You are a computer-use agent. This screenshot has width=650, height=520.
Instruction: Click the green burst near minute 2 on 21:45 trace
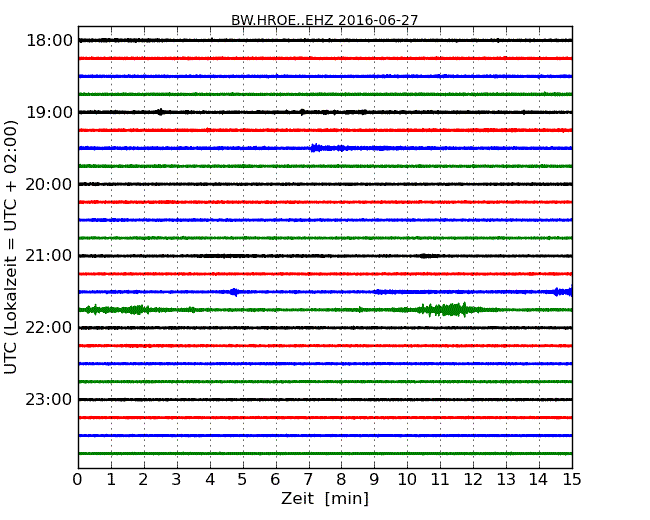point(139,310)
